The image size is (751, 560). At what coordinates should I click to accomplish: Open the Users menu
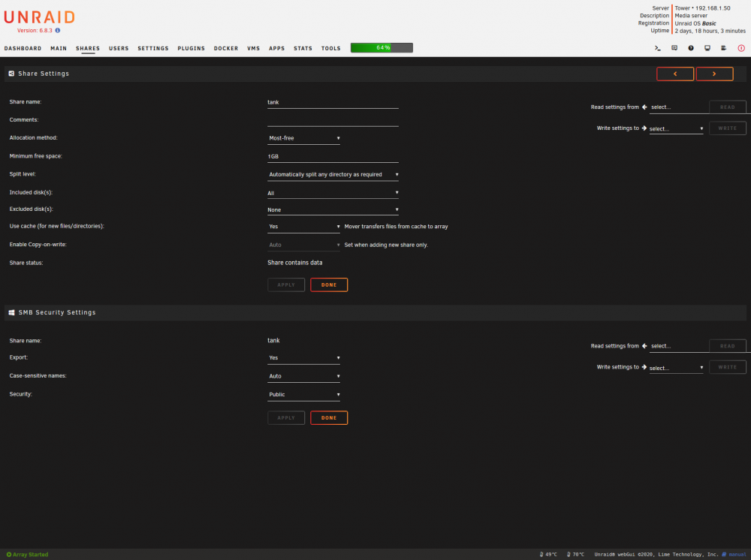[x=119, y=48]
